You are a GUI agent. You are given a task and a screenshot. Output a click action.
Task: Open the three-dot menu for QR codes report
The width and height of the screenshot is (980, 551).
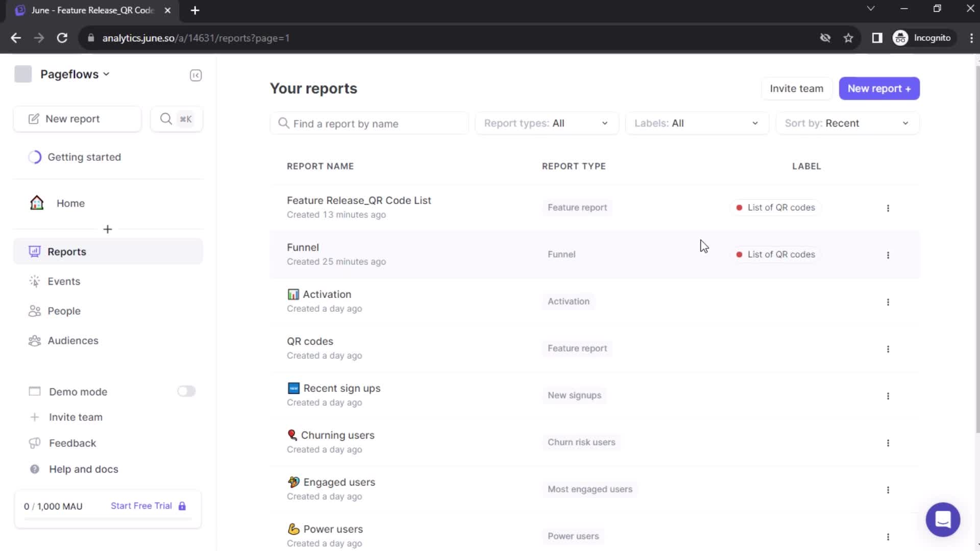click(x=888, y=349)
